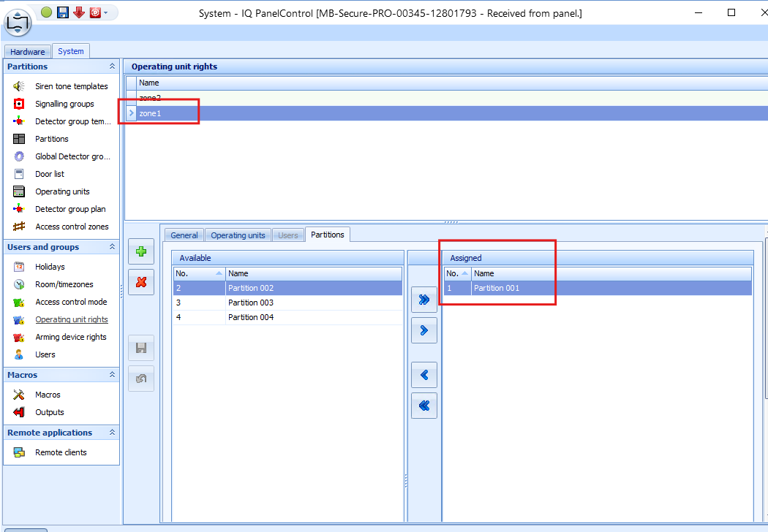Click the Outputs red arrow icon

pyautogui.click(x=18, y=412)
